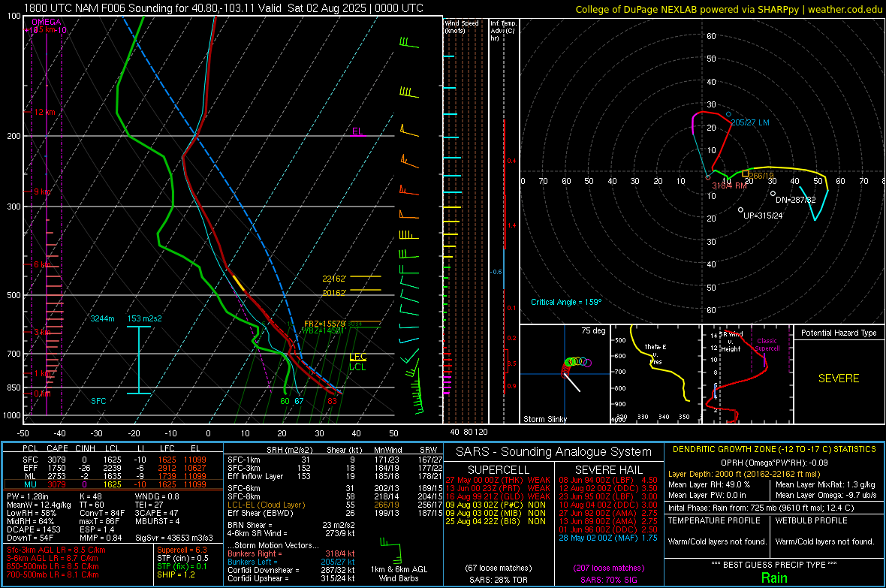This screenshot has height=588, width=886.
Task: Click the DN=287/32 Corfidi label
Action: [796, 200]
